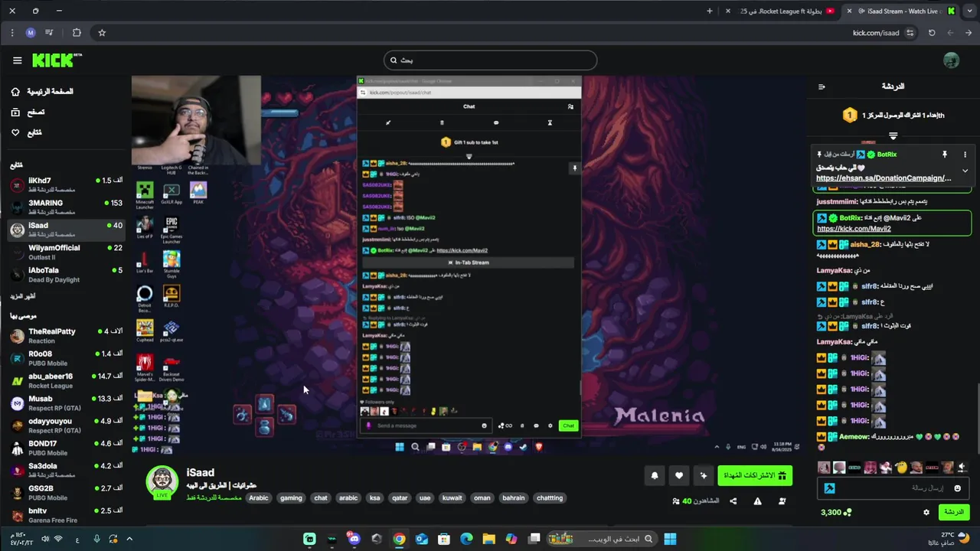The height and width of the screenshot is (551, 980).
Task: Reload the page in Chrome's toolbar
Action: click(x=932, y=33)
